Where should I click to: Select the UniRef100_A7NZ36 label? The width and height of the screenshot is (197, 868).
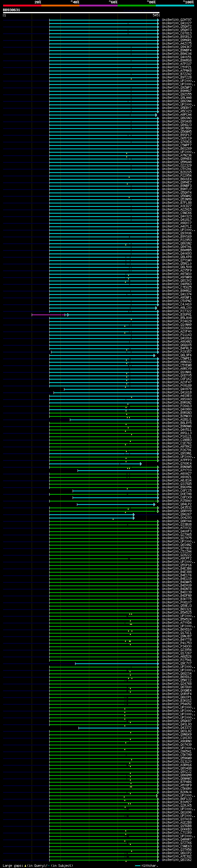[177, 155]
